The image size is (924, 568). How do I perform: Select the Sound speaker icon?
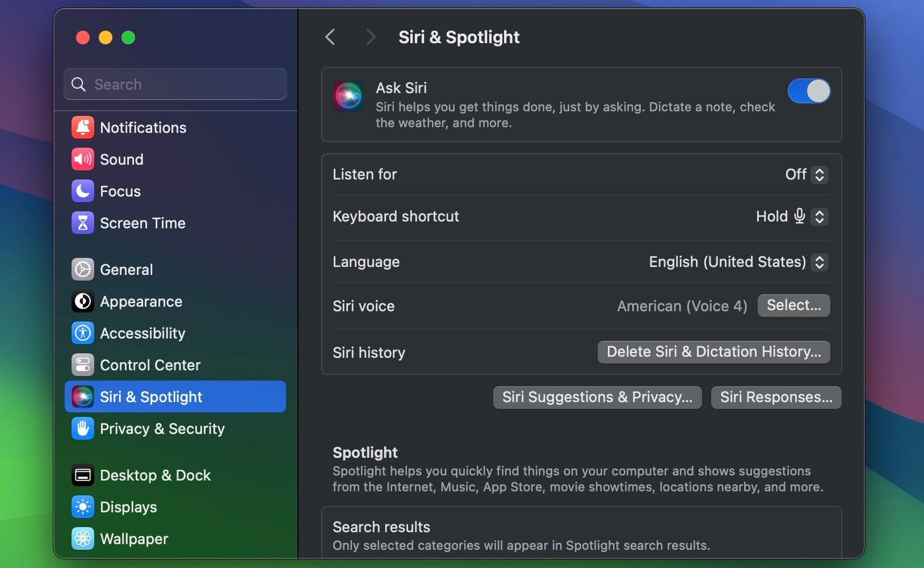pyautogui.click(x=83, y=159)
